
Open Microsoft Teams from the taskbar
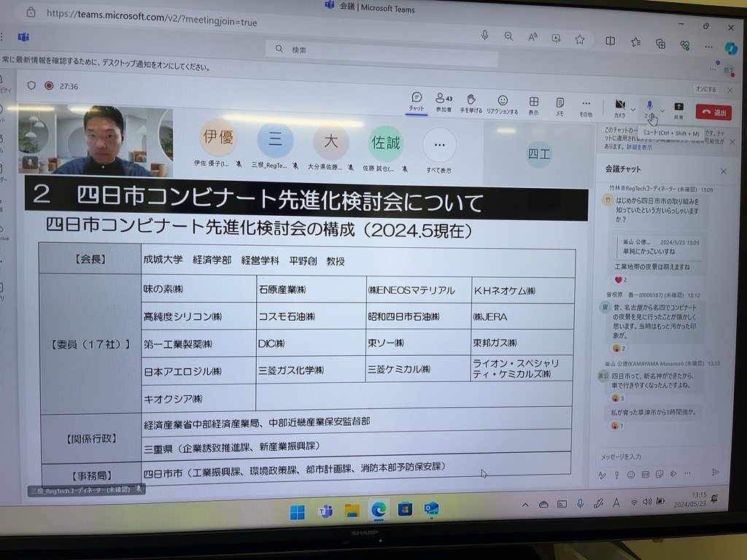pyautogui.click(x=325, y=511)
